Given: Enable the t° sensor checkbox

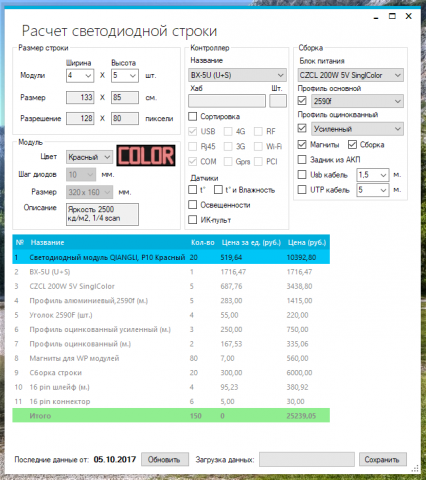Looking at the screenshot, I should pos(193,190).
